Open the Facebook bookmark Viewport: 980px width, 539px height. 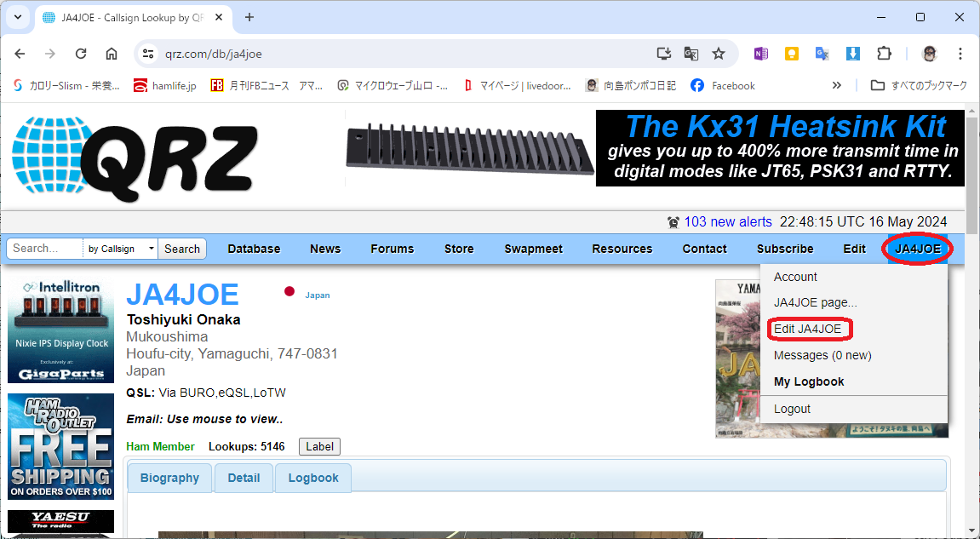(x=723, y=86)
